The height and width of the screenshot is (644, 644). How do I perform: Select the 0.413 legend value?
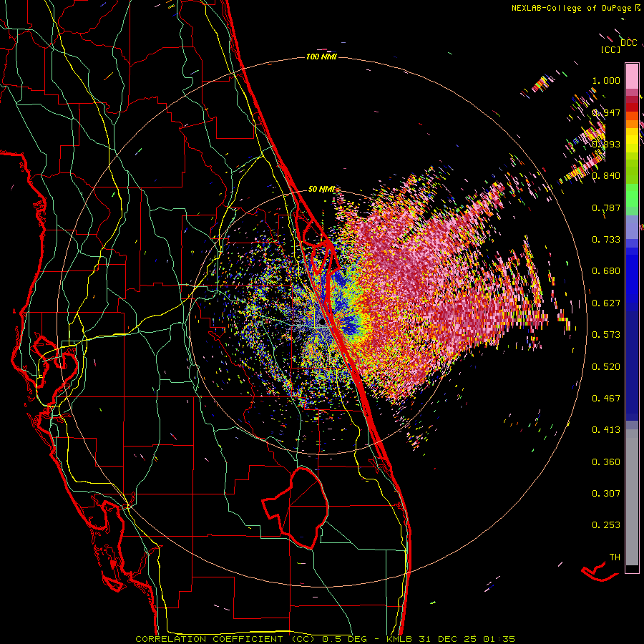[606, 429]
